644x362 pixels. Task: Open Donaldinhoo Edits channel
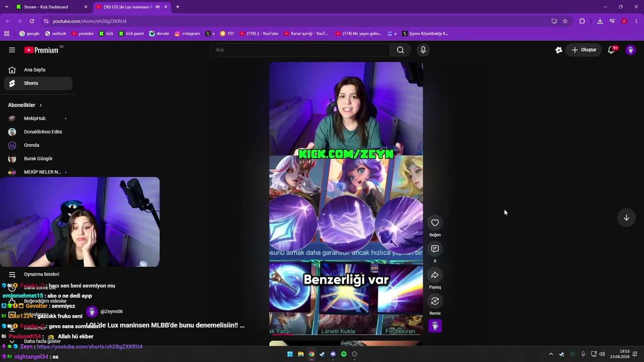tap(38, 132)
